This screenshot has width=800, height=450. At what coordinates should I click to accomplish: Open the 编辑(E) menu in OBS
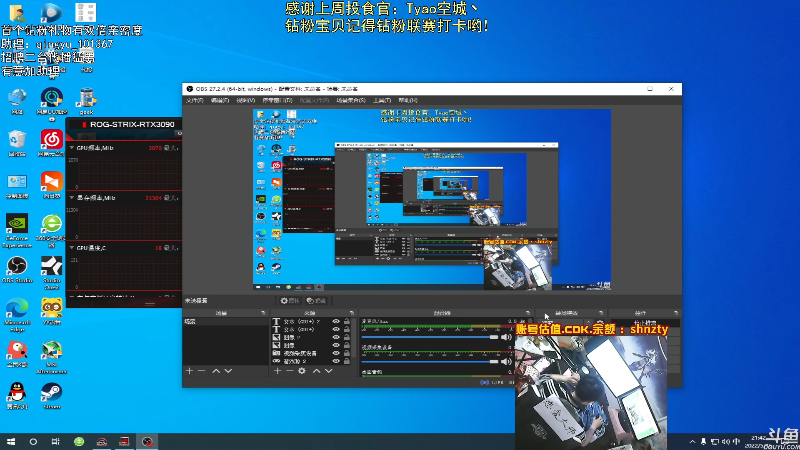219,101
